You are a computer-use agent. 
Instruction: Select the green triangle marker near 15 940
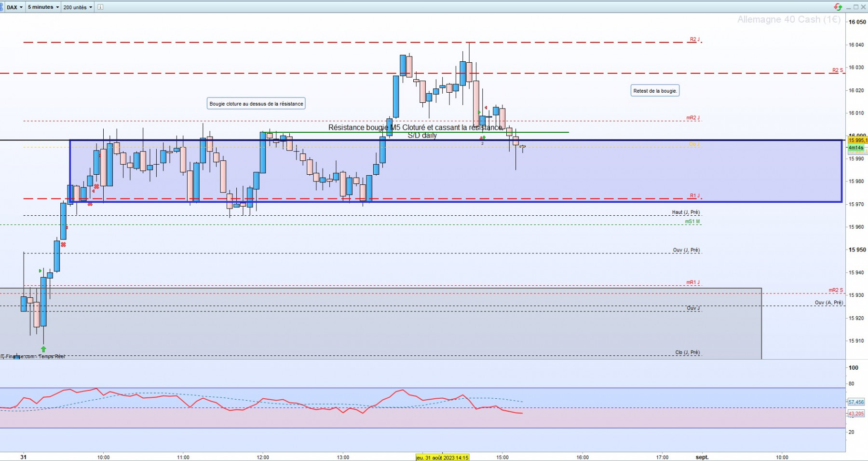click(41, 271)
